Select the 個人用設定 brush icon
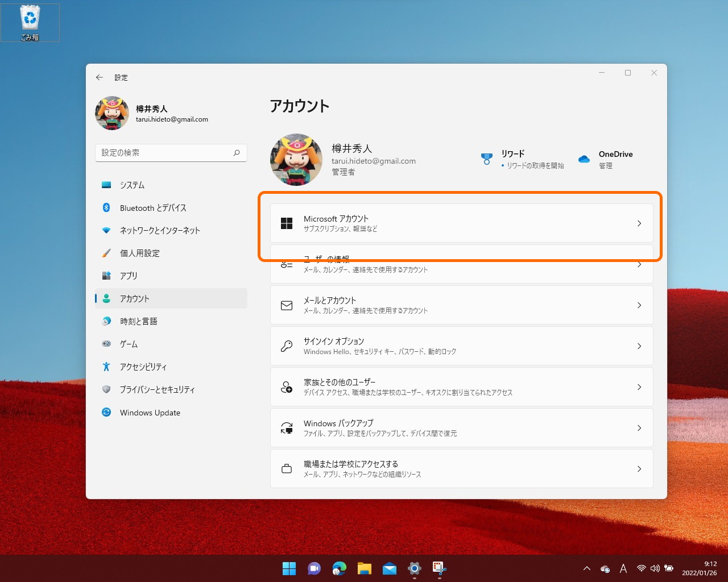 pyautogui.click(x=106, y=253)
